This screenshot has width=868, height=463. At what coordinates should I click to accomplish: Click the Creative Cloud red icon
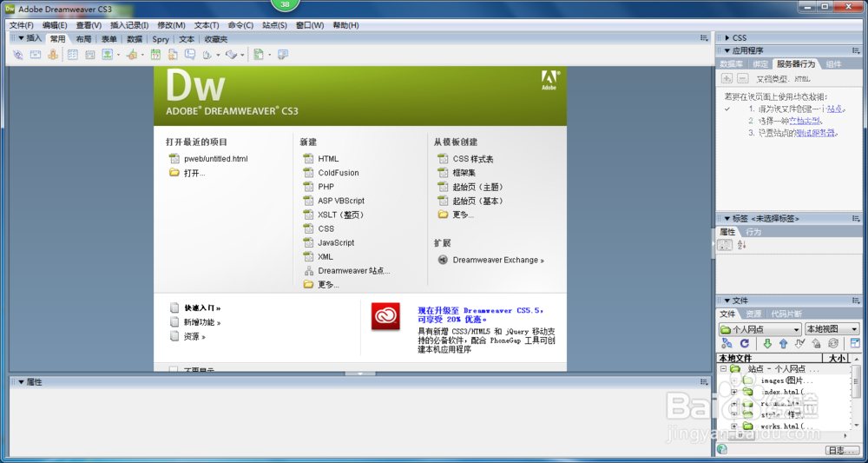(x=385, y=316)
